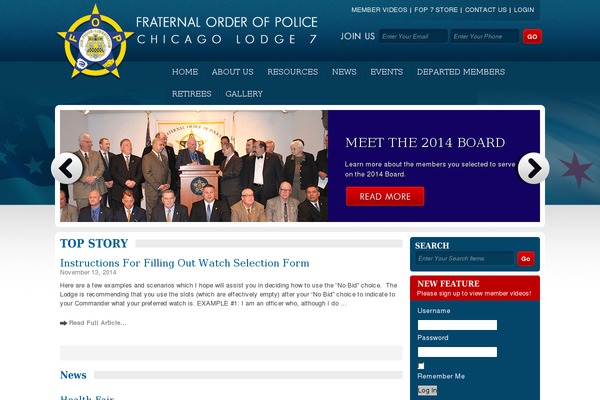
Task: Click the FOP star logo
Action: click(x=95, y=42)
